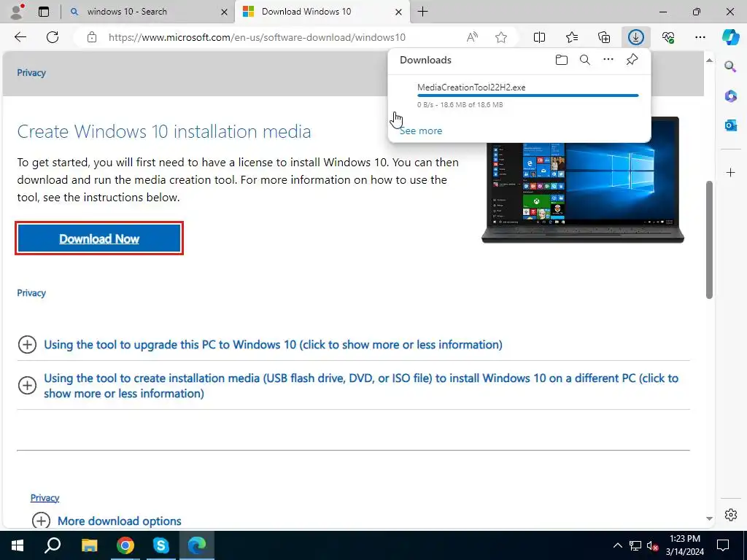View site information lock icon
Screen dimensions: 747x560
(92, 37)
